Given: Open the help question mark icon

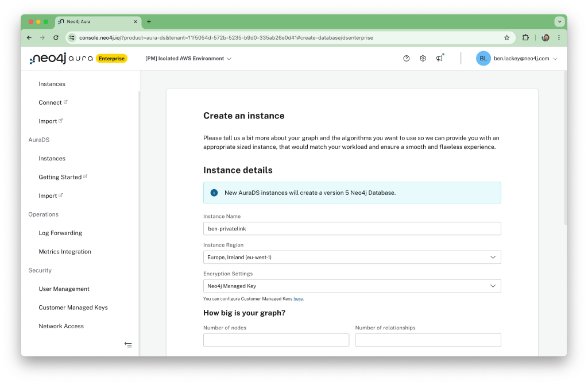Looking at the screenshot, I should [x=406, y=58].
